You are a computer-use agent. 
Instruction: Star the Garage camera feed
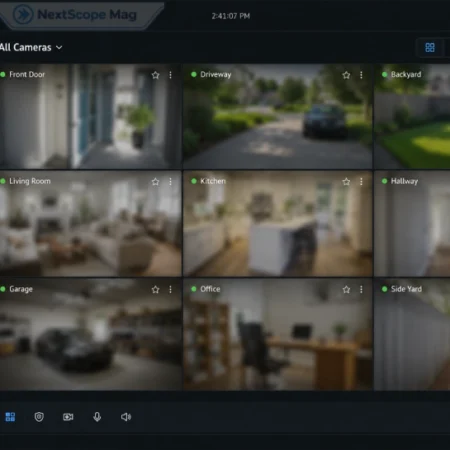click(155, 290)
